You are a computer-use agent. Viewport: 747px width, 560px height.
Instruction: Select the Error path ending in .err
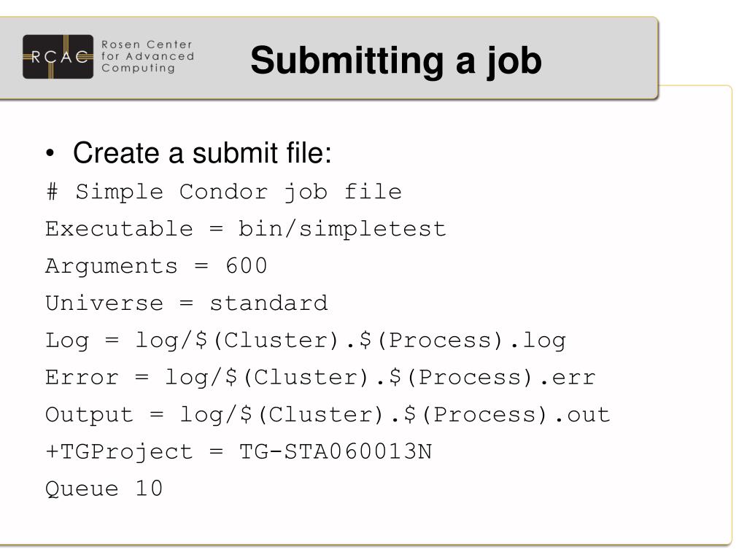[x=380, y=378]
